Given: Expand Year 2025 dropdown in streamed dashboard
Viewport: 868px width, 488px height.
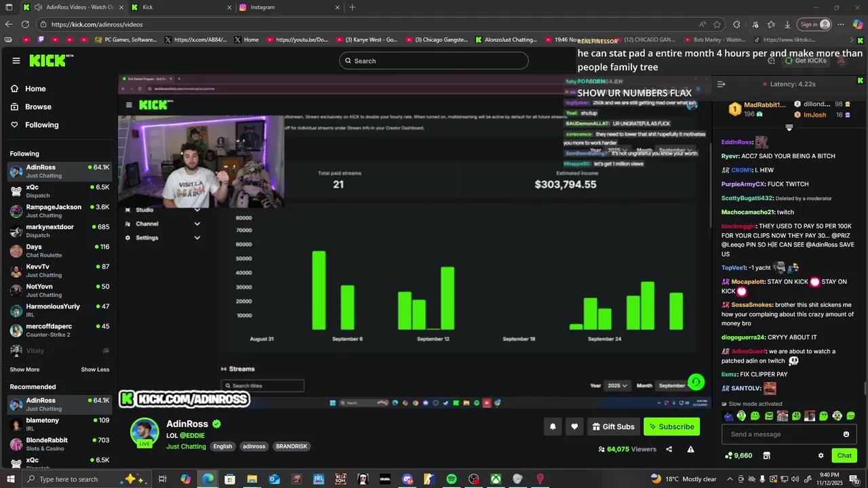Looking at the screenshot, I should 618,386.
